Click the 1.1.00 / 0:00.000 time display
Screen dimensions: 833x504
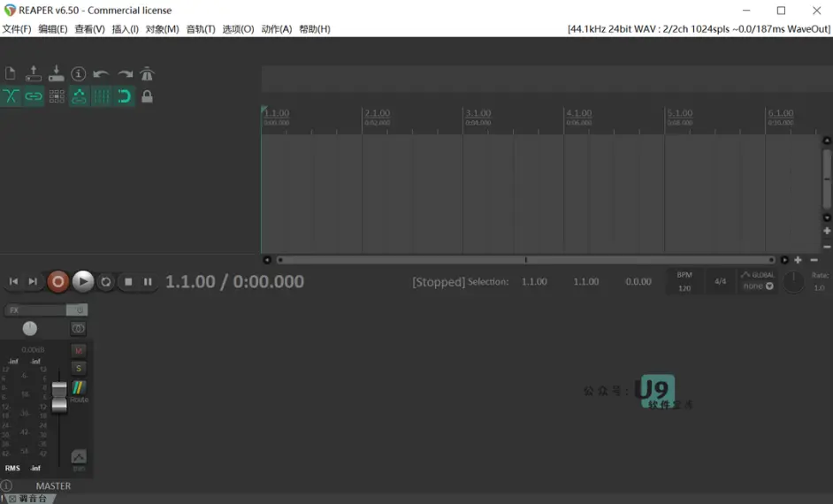(234, 281)
